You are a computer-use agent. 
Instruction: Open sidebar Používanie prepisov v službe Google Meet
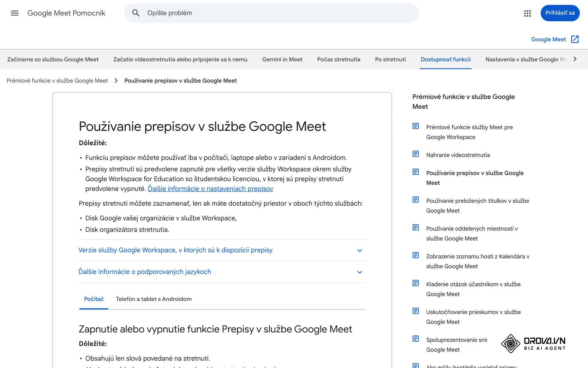tap(475, 178)
